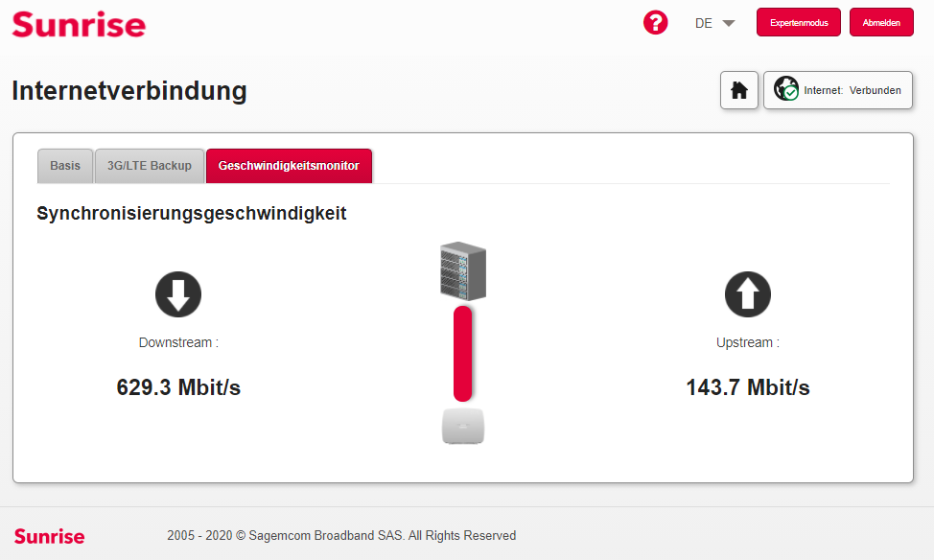Click the Synchronisierungsgeschwindigkeit heading

click(x=192, y=213)
